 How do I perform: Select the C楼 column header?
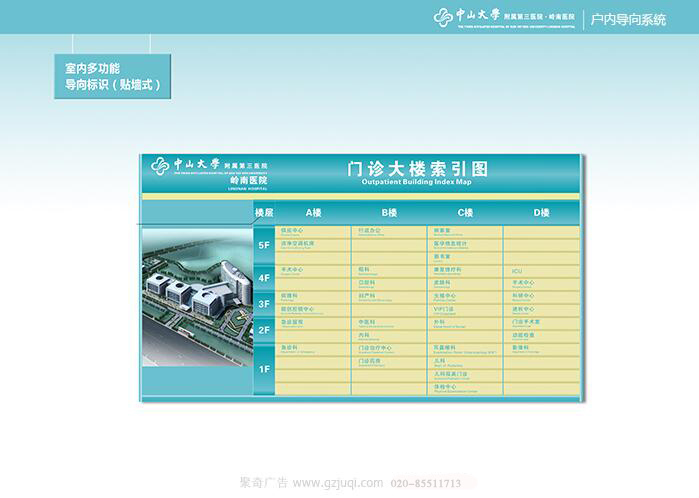tap(466, 213)
